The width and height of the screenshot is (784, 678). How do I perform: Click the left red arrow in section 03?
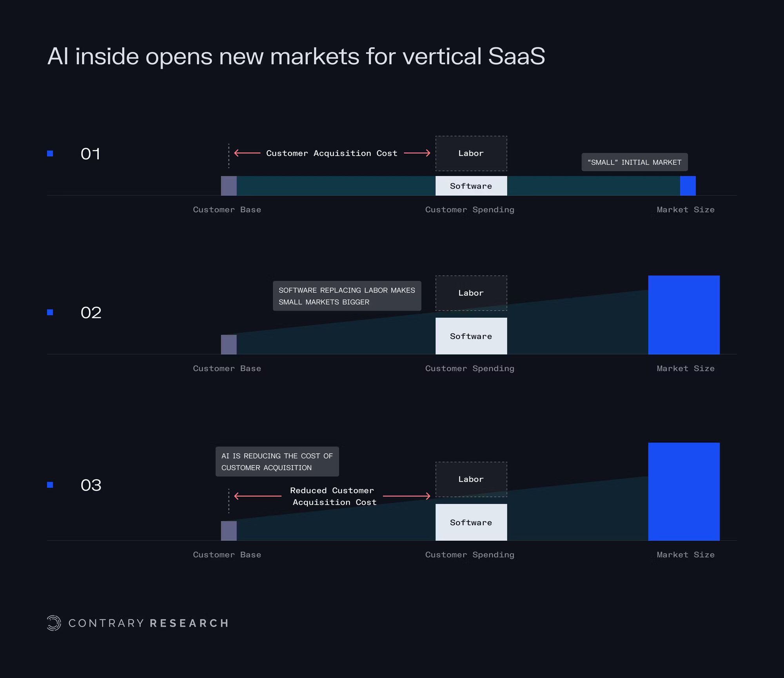(258, 496)
